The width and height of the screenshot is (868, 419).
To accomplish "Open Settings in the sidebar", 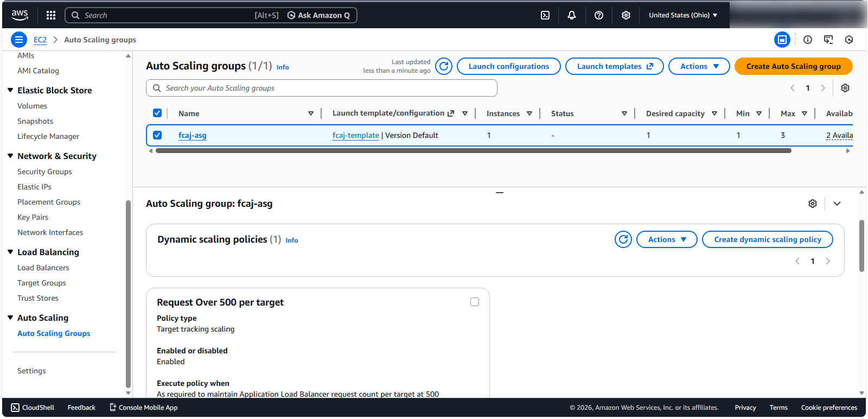I will pos(31,371).
